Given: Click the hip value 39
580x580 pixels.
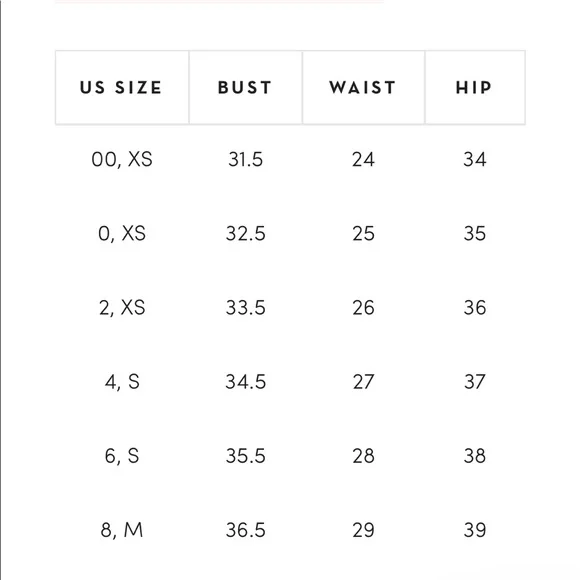Looking at the screenshot, I should [475, 530].
